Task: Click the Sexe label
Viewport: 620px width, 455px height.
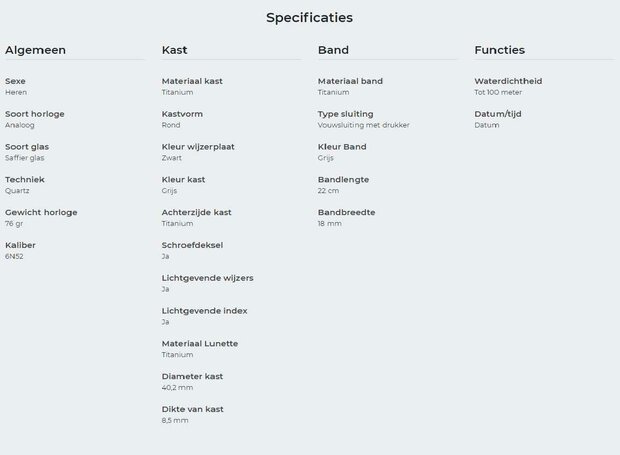Action: click(x=15, y=81)
